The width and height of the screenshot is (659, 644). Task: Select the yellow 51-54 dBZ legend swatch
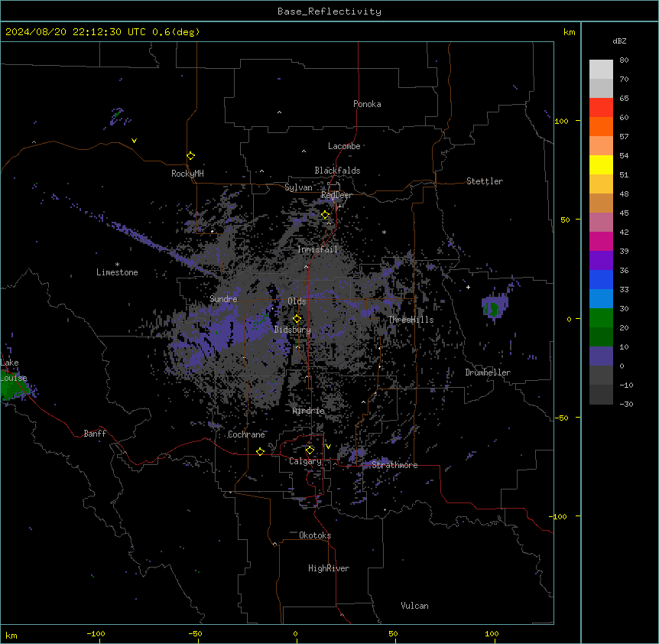[601, 164]
